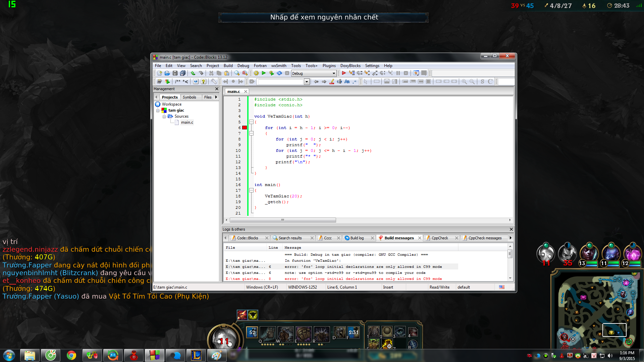Click the Undo arrow icon

(193, 73)
